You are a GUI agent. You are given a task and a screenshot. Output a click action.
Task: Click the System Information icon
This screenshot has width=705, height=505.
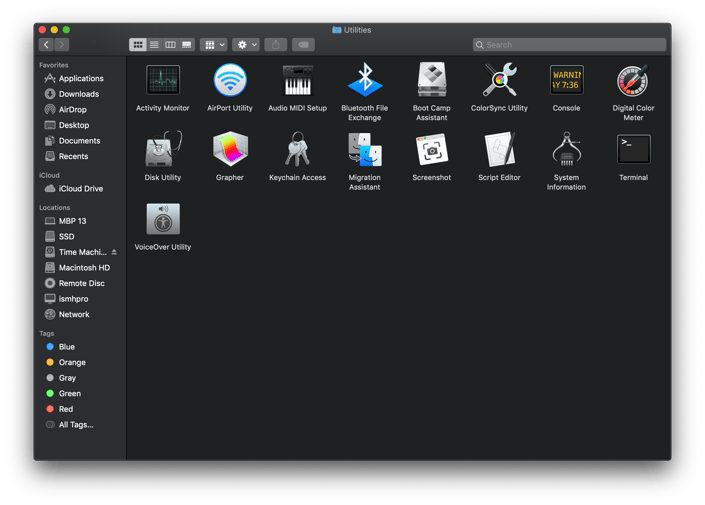[x=567, y=149]
